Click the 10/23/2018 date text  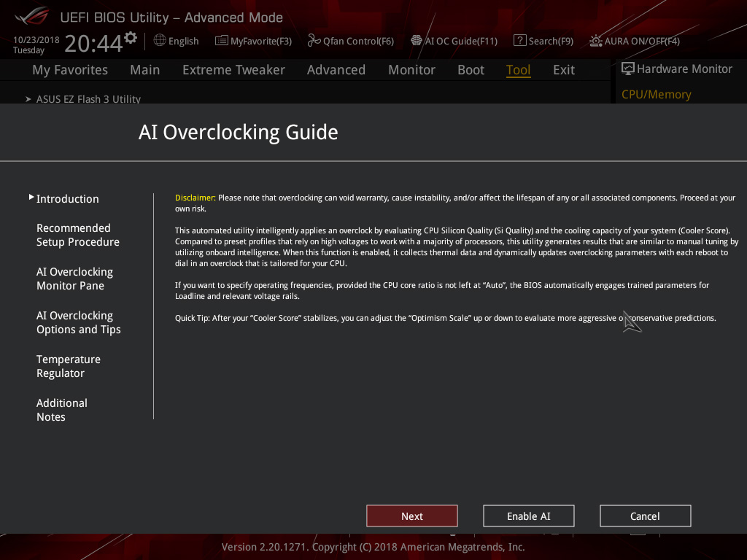click(36, 40)
